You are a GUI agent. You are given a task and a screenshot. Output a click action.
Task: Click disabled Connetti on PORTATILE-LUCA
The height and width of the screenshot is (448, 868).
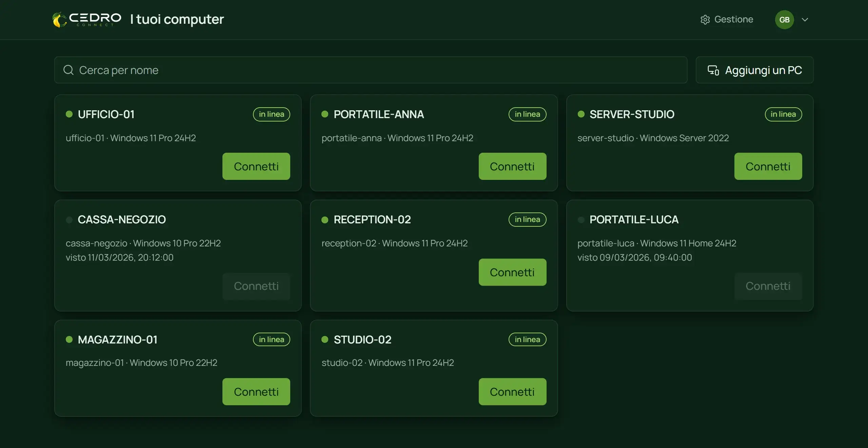coord(768,286)
